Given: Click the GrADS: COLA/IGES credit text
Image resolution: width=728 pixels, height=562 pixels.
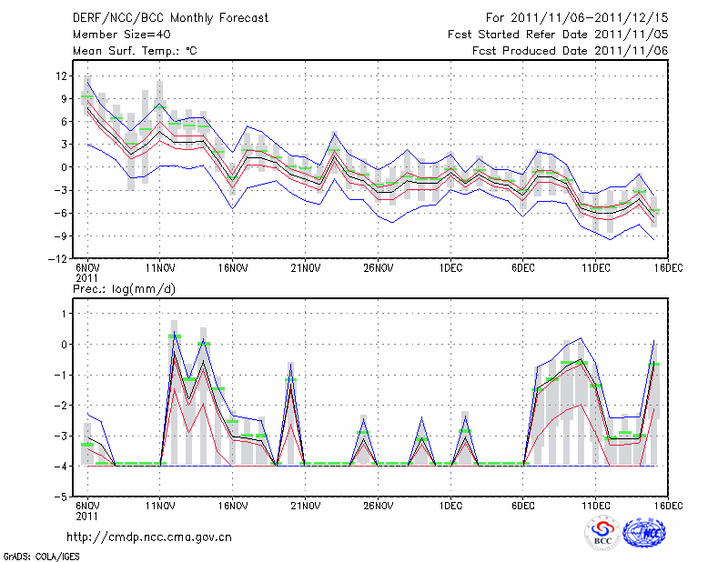Looking at the screenshot, I should tap(40, 555).
